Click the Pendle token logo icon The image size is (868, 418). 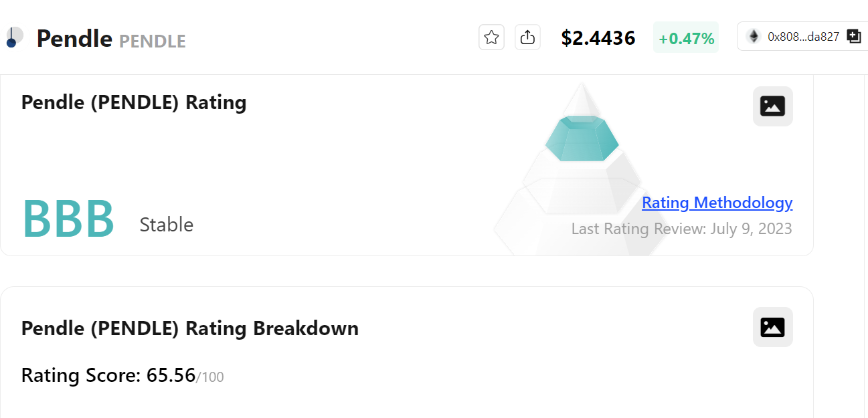13,37
